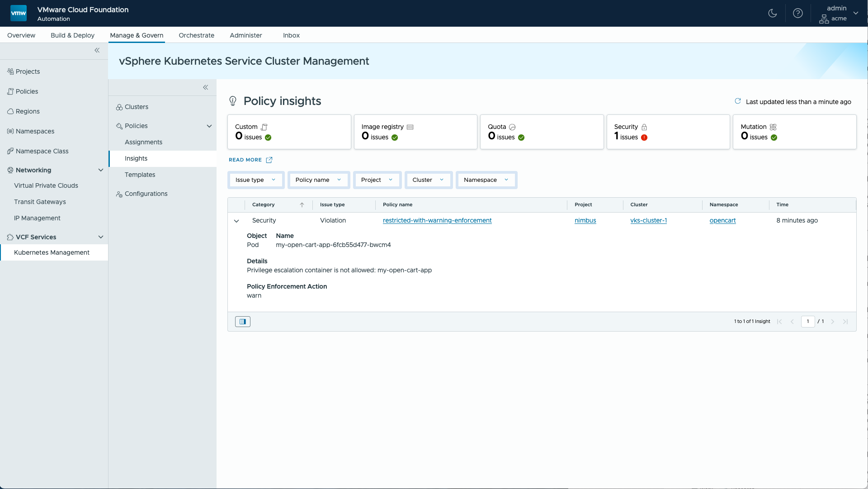Toggle dark mode moon icon
Screen dimensions: 868x489
coord(773,13)
